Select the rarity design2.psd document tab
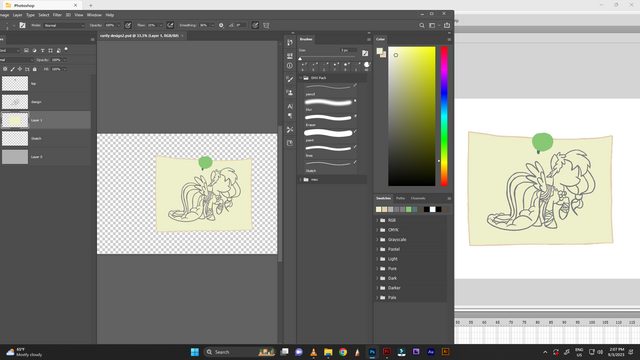 [140, 36]
